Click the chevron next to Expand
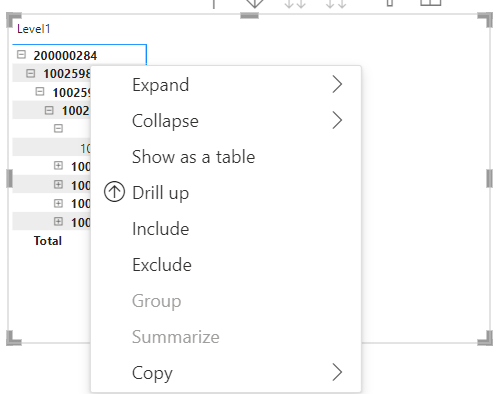 click(x=337, y=84)
